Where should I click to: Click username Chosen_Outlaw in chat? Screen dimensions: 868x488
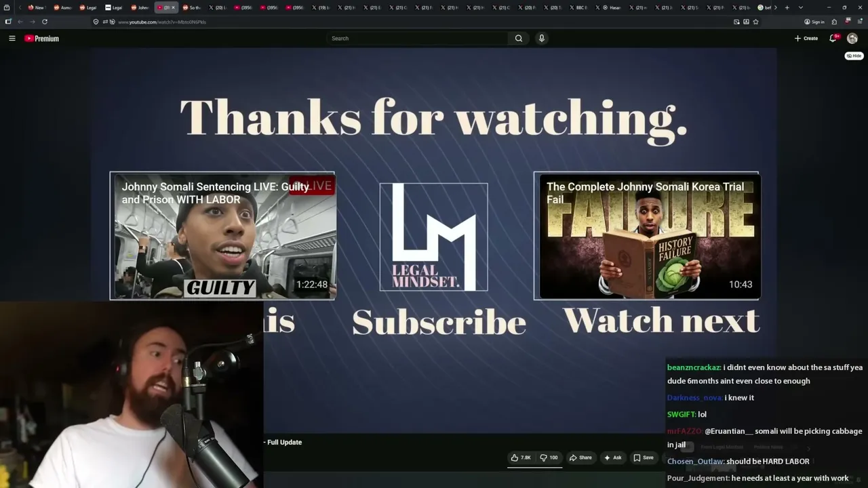696,462
